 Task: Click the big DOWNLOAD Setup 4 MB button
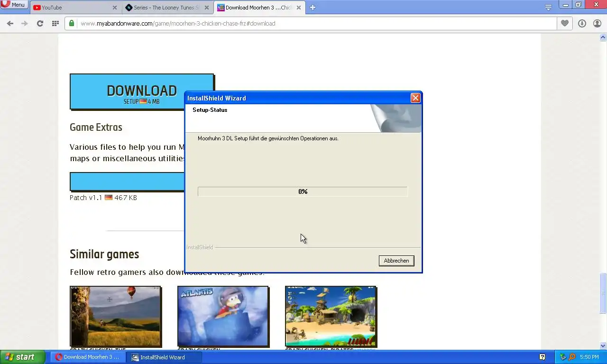click(142, 91)
